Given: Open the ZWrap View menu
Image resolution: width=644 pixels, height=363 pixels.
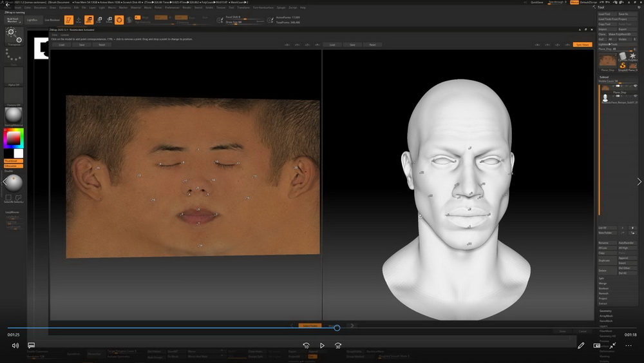Looking at the screenshot, I should (x=55, y=35).
